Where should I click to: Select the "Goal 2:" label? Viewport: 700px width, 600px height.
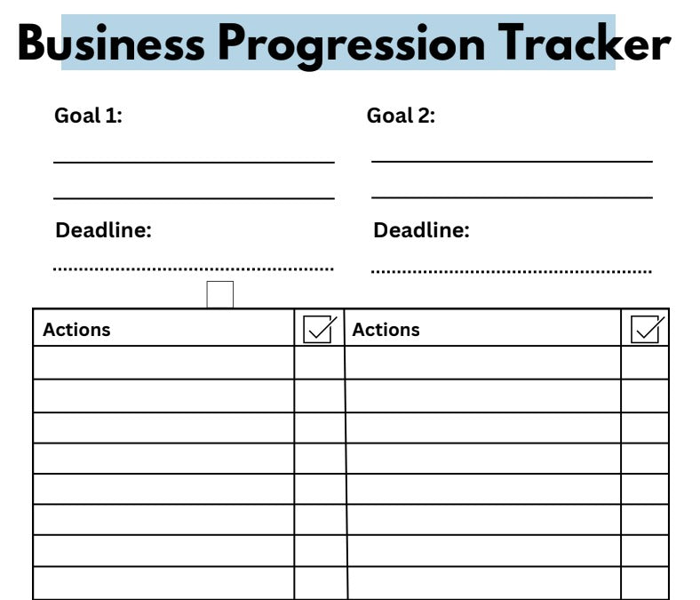(402, 116)
